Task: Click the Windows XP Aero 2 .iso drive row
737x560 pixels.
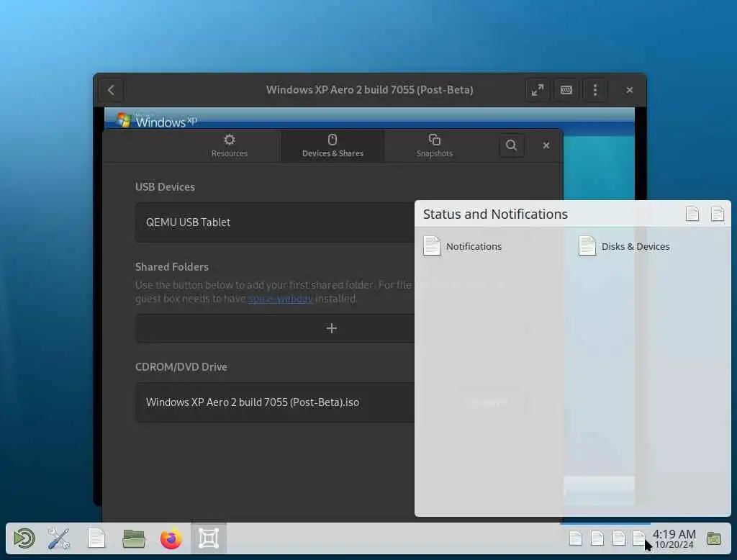Action: (x=275, y=402)
